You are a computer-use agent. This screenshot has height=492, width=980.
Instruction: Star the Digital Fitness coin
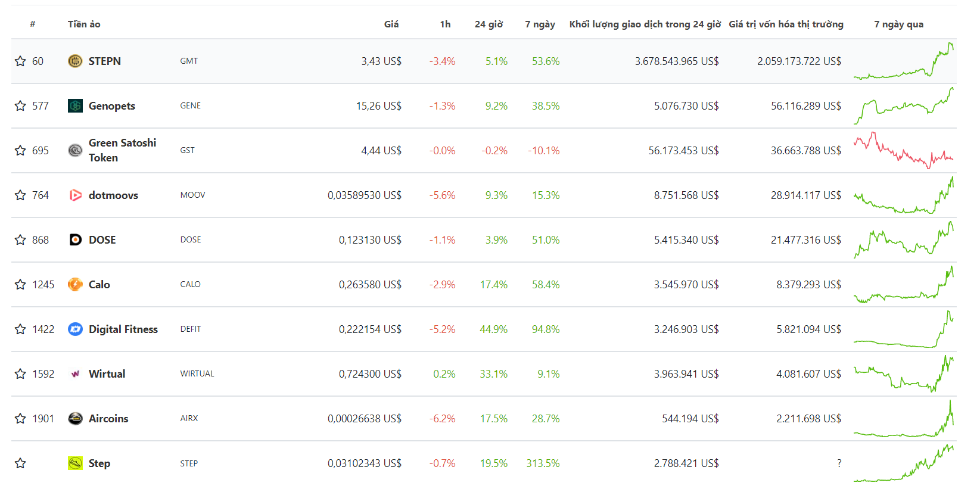point(20,329)
